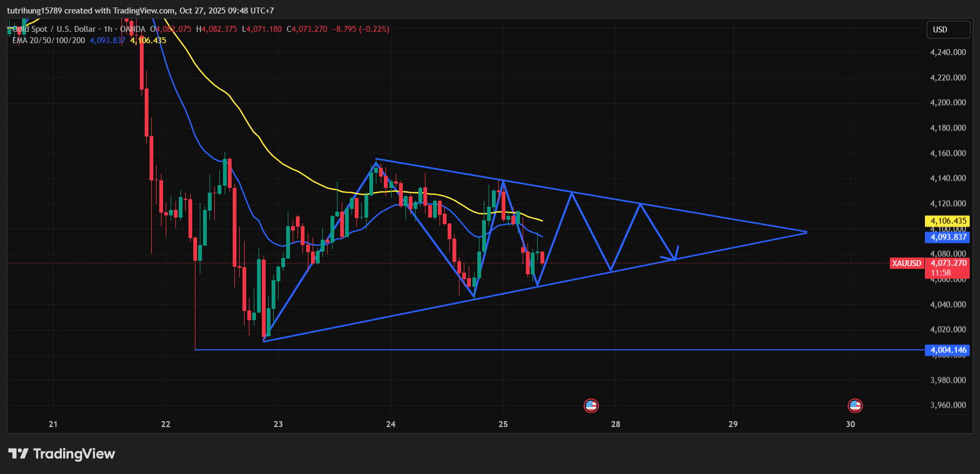Viewport: 980px width, 474px height.
Task: Select the blue 4,093.837 EMA price label
Action: coord(948,237)
